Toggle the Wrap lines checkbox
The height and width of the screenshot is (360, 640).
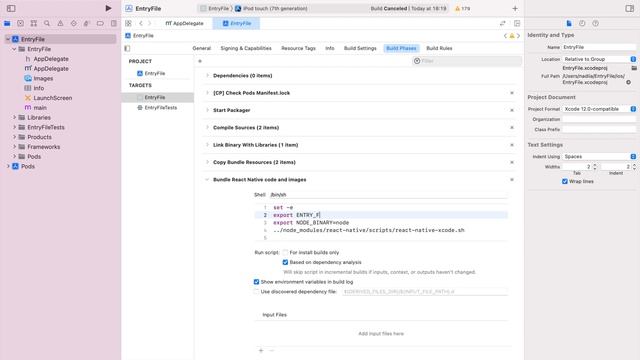click(x=565, y=181)
